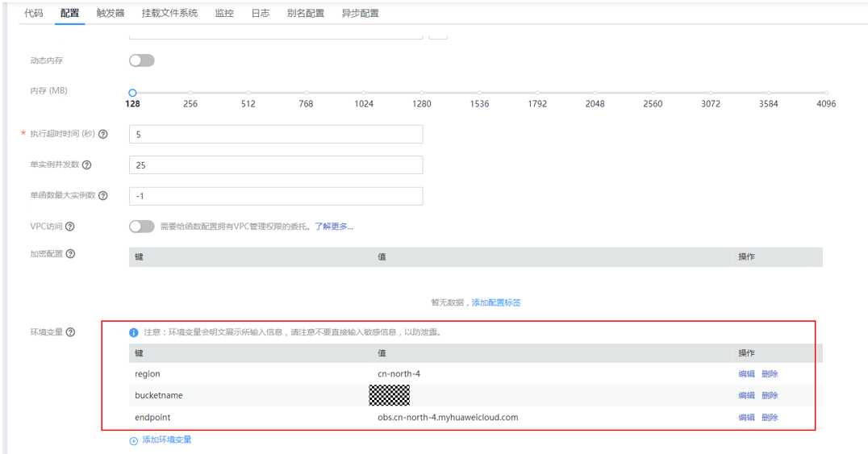This screenshot has width=868, height=454.
Task: Click help icon beside 环境变量
Action: pyautogui.click(x=70, y=332)
